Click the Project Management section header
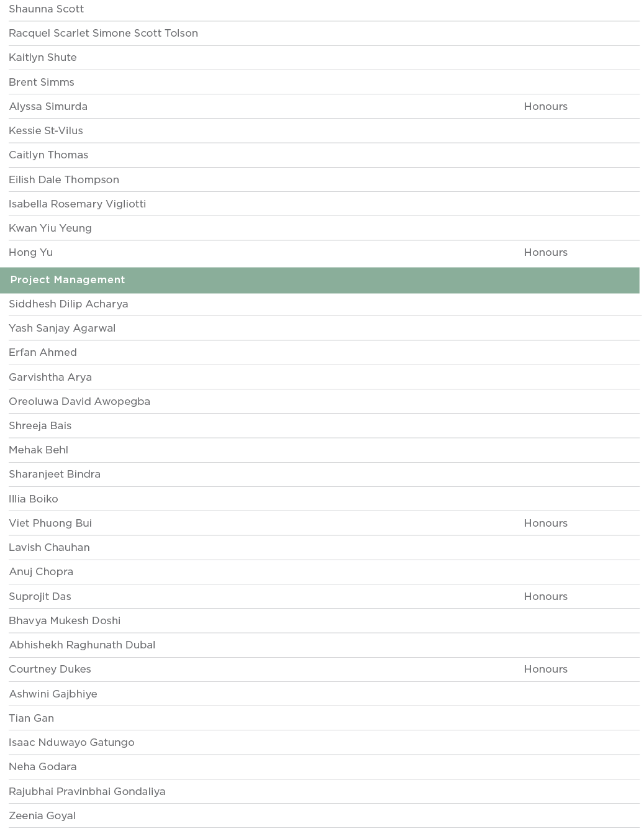644x831 pixels. 67,280
